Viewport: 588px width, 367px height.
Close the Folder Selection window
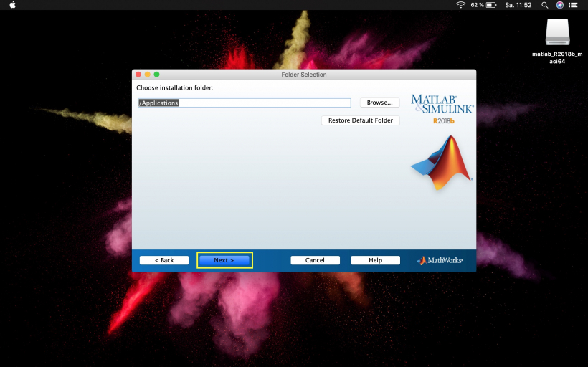(138, 75)
